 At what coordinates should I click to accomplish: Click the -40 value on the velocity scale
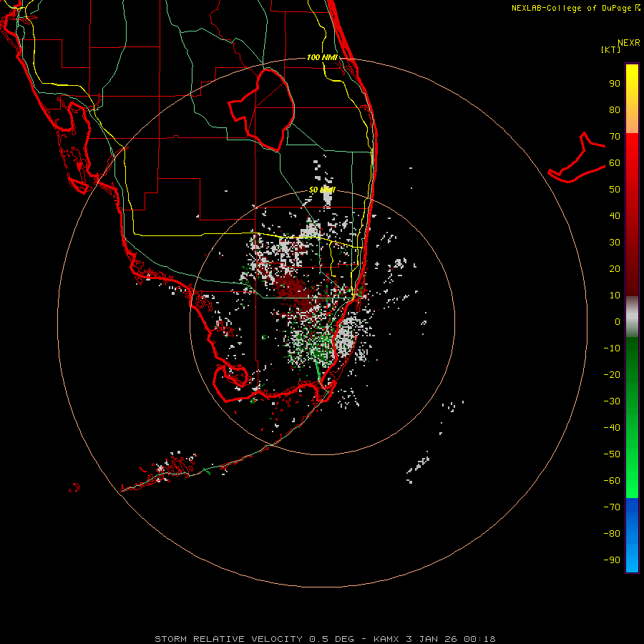[612, 428]
